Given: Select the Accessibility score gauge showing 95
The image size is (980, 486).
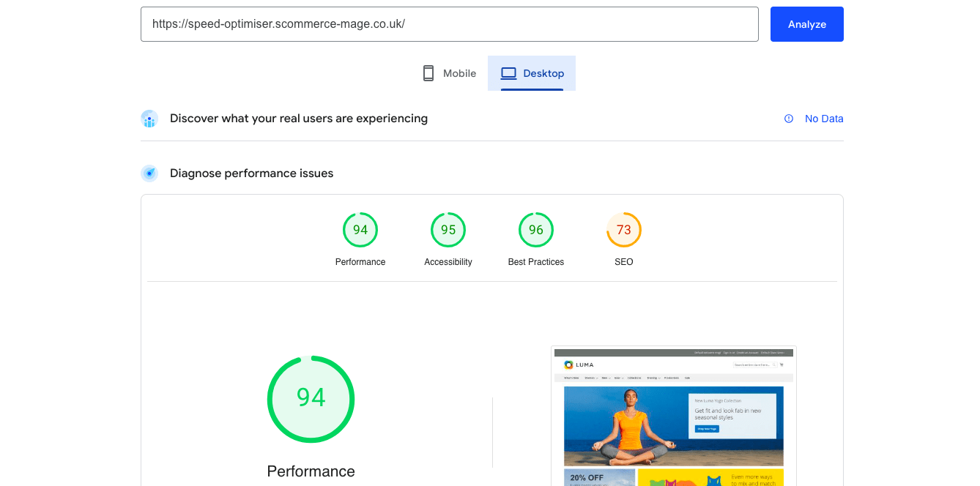Looking at the screenshot, I should pyautogui.click(x=448, y=229).
